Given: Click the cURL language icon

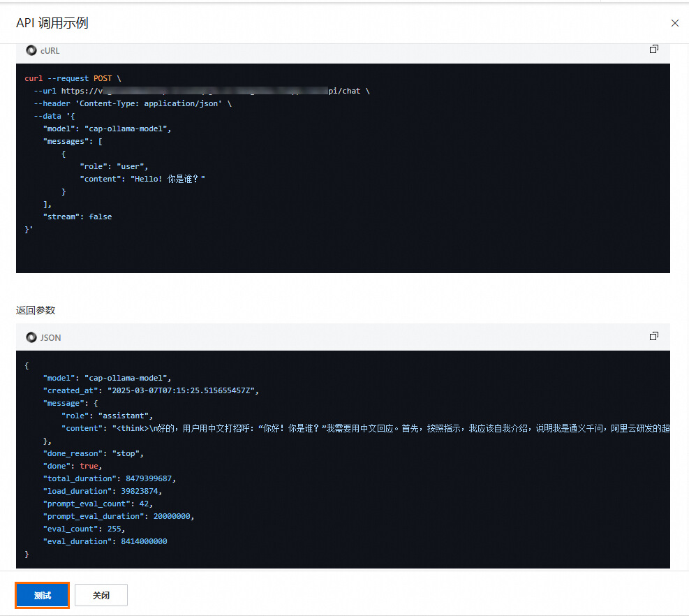Looking at the screenshot, I should coord(31,50).
